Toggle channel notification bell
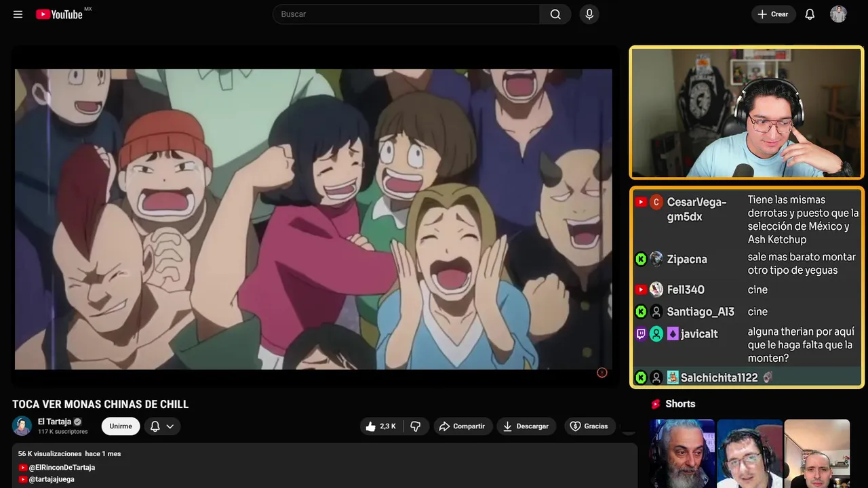Viewport: 868px width, 488px height. point(155,426)
